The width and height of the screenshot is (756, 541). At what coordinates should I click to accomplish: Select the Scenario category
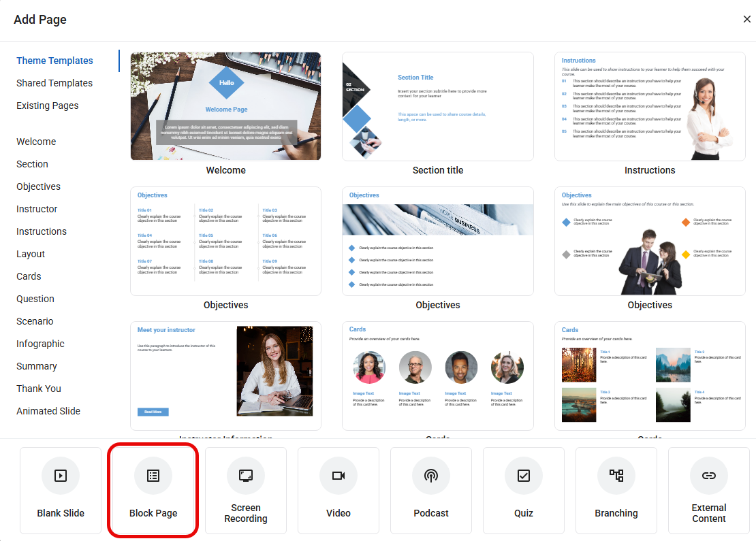[x=35, y=321]
